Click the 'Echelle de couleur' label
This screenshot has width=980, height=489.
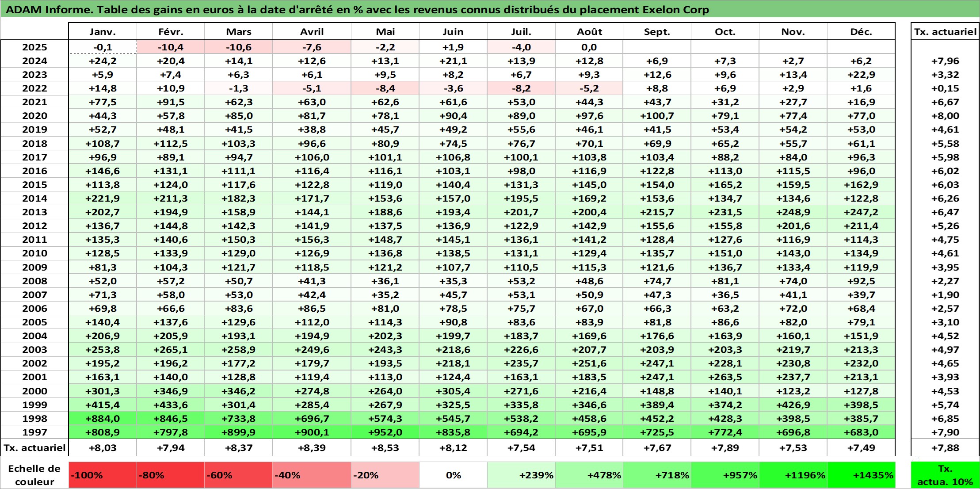[34, 475]
